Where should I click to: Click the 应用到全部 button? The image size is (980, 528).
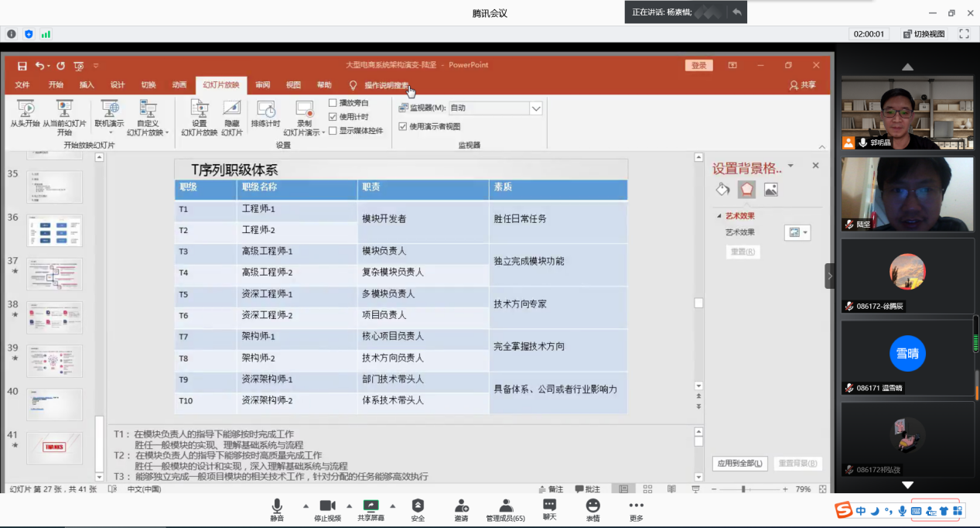tap(740, 464)
